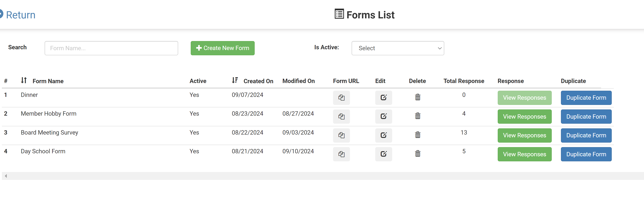The width and height of the screenshot is (644, 208).
Task: Copy form URL for Dinner form
Action: click(x=341, y=98)
